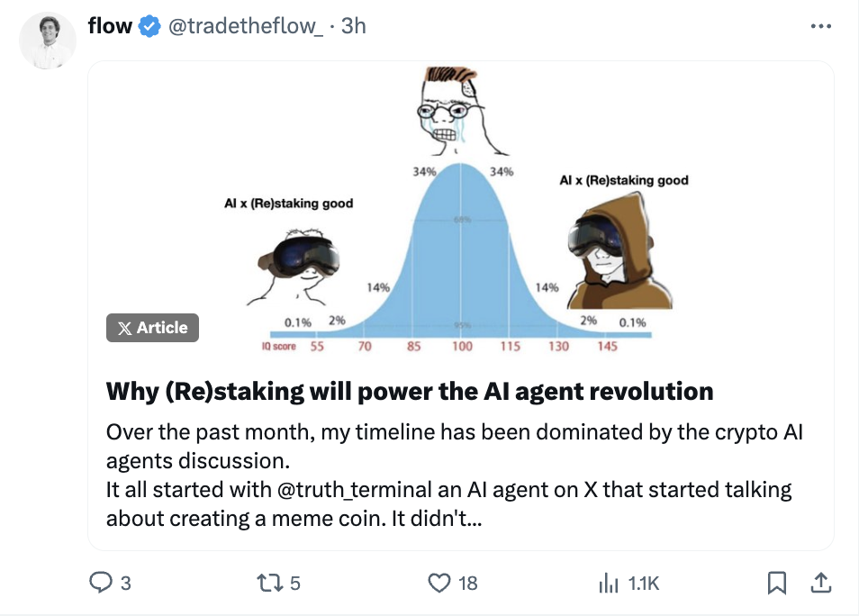Open the share post menu
859x616 pixels.
pos(820,584)
